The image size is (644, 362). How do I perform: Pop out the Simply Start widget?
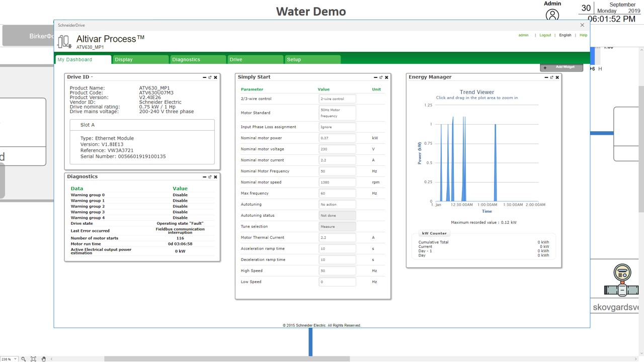click(381, 77)
